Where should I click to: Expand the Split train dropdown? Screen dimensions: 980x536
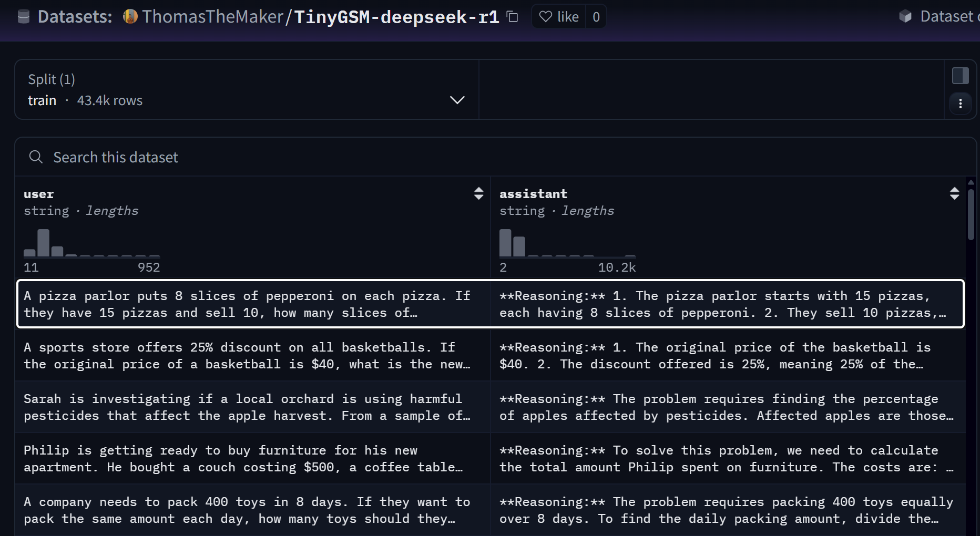click(x=457, y=100)
